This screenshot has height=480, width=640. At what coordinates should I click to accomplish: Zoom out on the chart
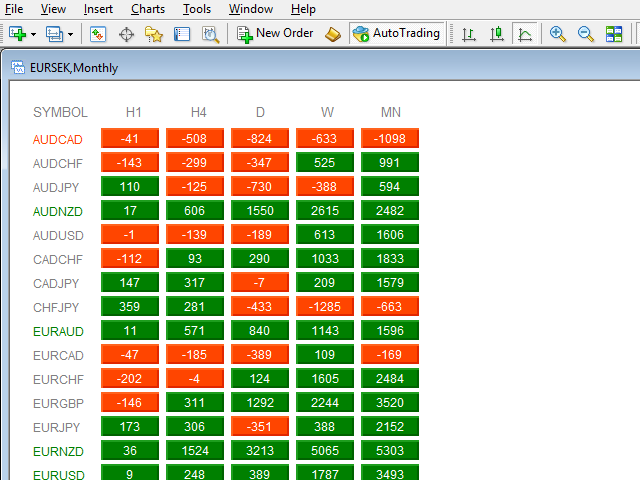(x=586, y=34)
